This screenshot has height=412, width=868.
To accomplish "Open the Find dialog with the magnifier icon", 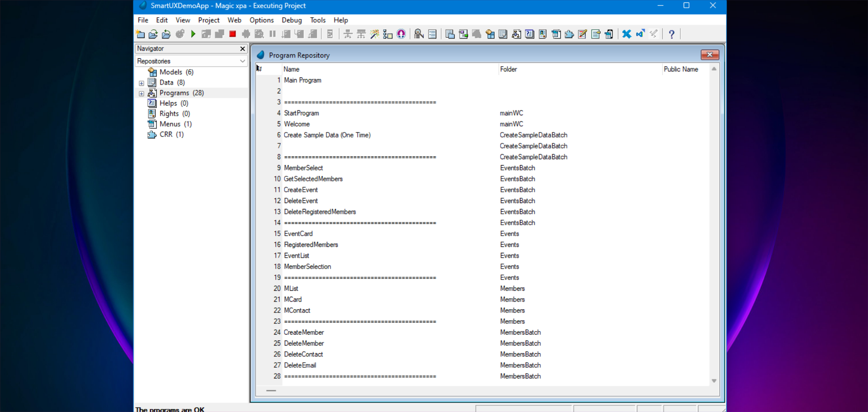I will pyautogui.click(x=419, y=33).
